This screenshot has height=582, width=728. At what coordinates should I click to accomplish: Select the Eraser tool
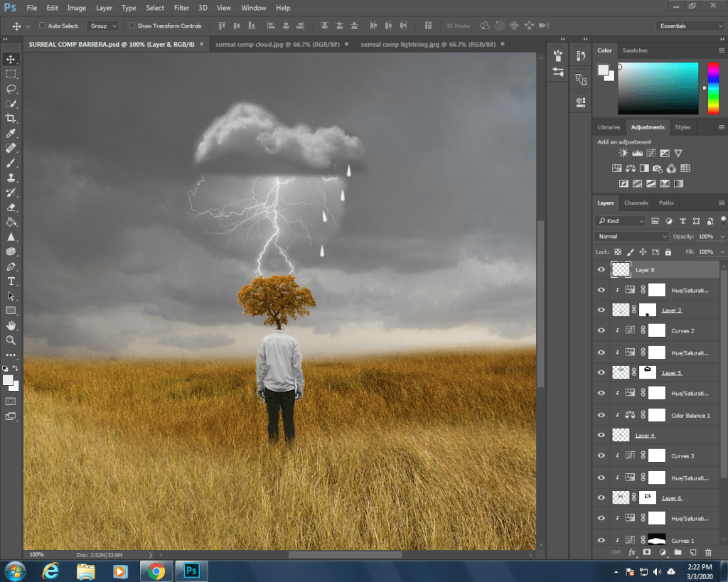pyautogui.click(x=11, y=208)
